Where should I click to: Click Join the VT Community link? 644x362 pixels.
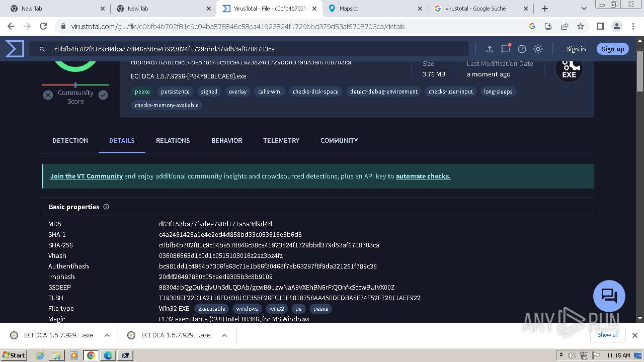click(87, 176)
